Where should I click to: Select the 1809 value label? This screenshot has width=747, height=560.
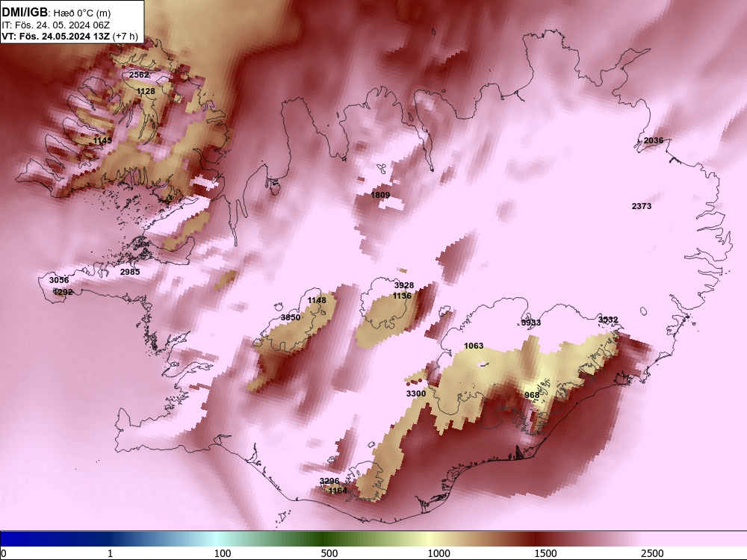tap(380, 195)
